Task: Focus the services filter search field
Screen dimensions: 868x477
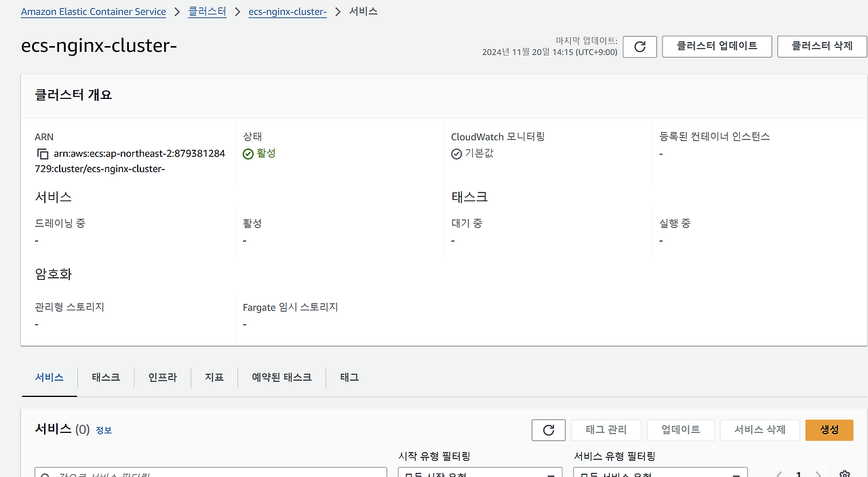Action: [211, 473]
